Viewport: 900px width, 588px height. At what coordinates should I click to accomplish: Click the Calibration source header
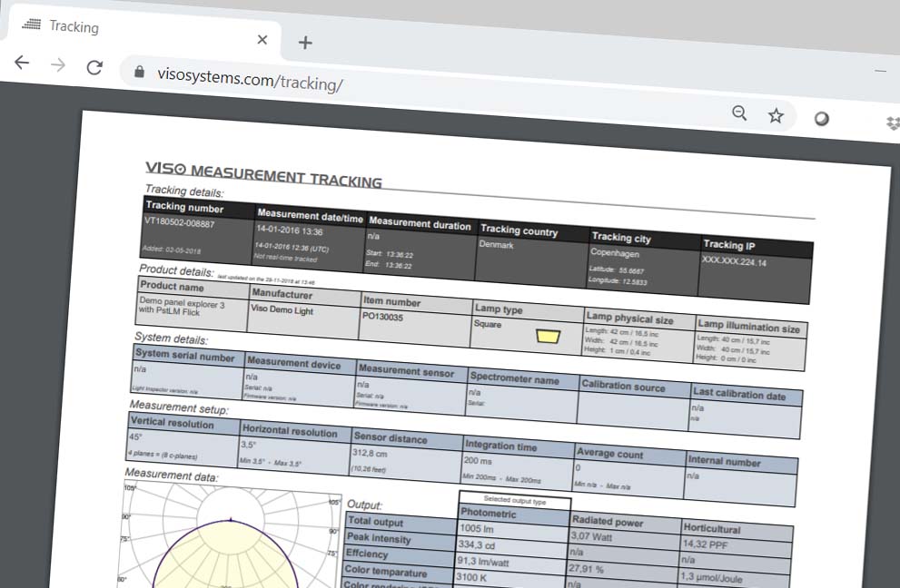click(x=623, y=386)
